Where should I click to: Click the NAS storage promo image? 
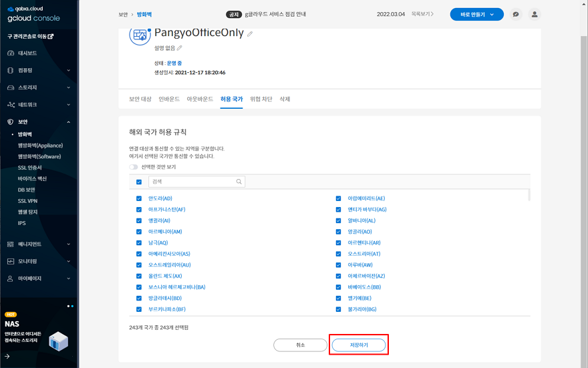click(x=59, y=341)
